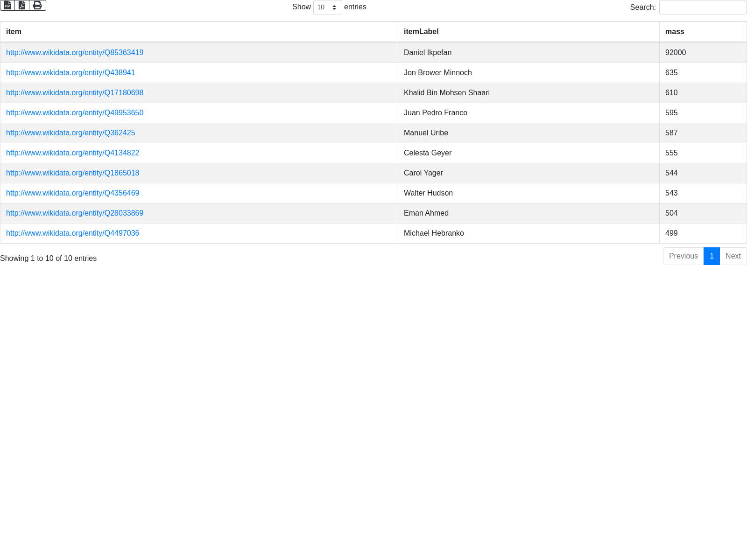Export the table as CSV
Screen dimensions: 747x560
[x=7, y=5]
